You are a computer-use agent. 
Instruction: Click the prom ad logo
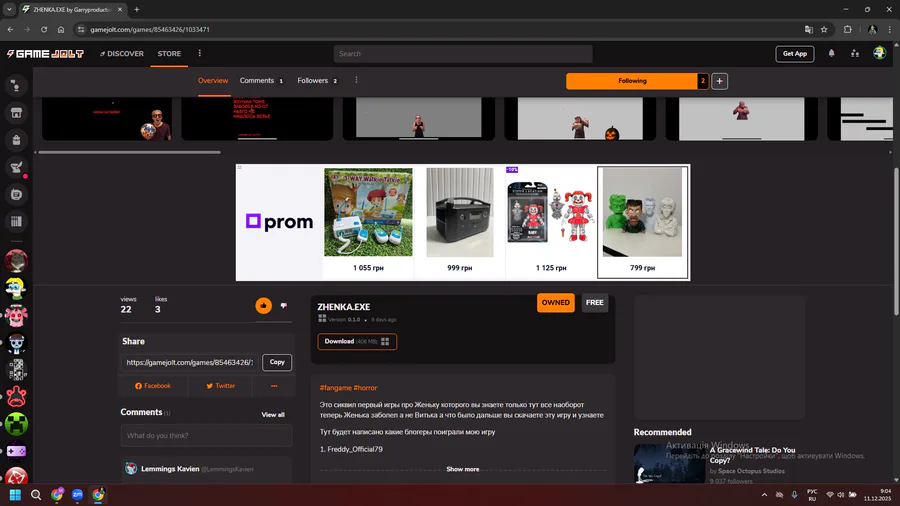[x=280, y=221]
